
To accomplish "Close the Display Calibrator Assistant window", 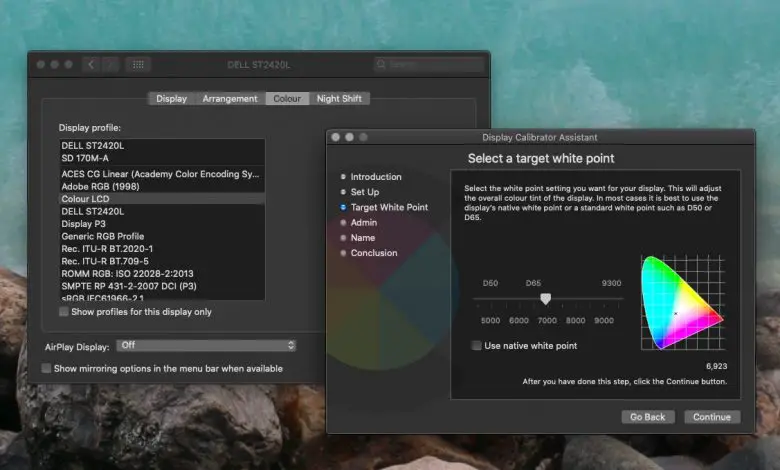I will click(x=336, y=137).
